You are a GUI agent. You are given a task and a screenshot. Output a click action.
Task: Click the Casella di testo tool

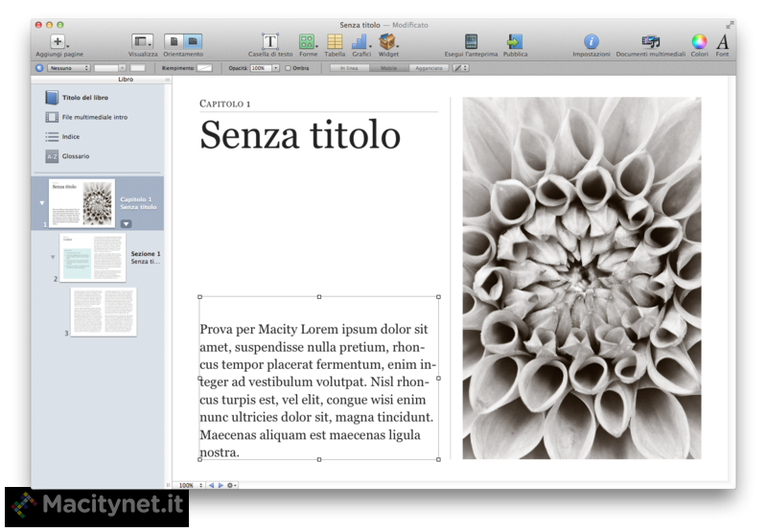pyautogui.click(x=270, y=41)
